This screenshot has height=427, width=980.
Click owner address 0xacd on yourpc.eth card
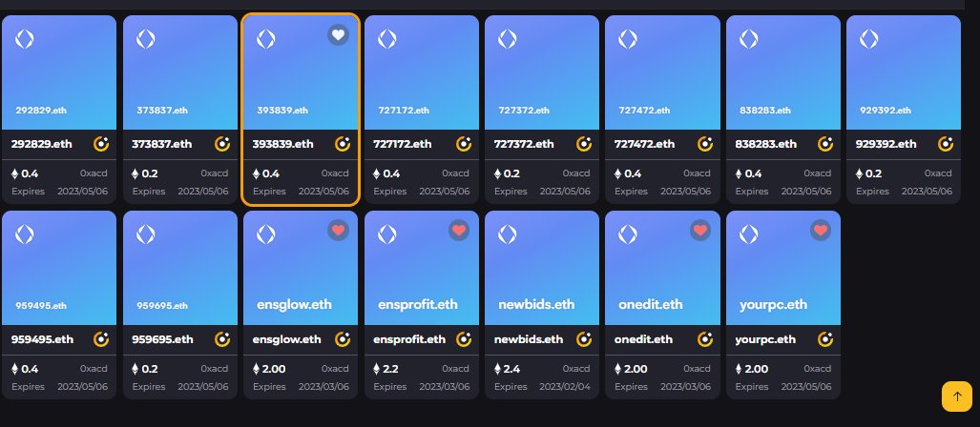818,369
